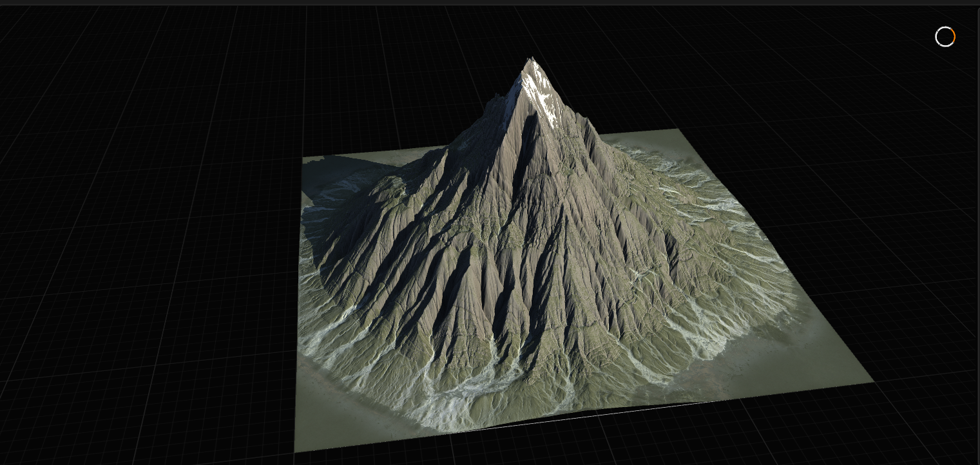Screen dimensions: 980x465
Task: Click the circular build progress indicator
Action: click(x=945, y=37)
